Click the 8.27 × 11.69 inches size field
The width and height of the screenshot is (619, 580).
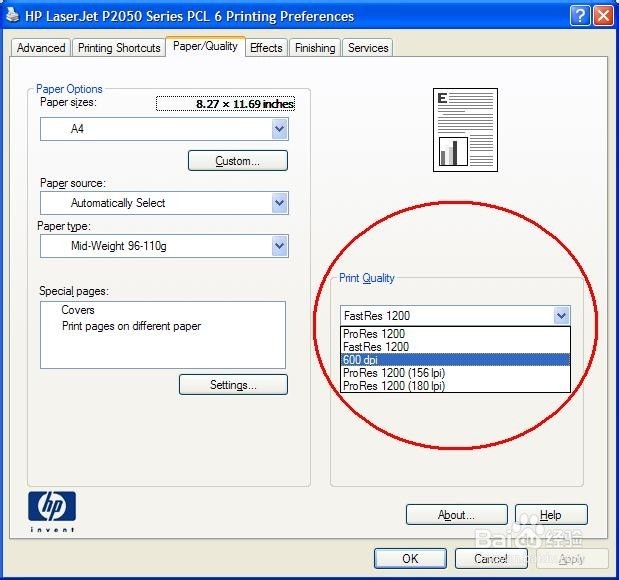[225, 104]
